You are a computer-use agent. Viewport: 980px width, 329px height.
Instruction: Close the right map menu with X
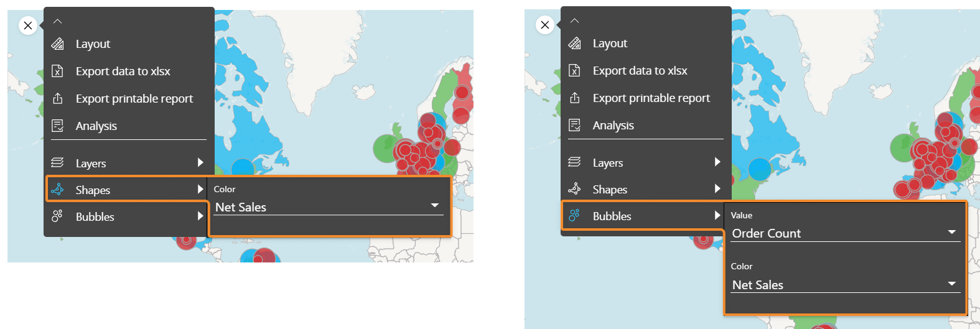[545, 25]
